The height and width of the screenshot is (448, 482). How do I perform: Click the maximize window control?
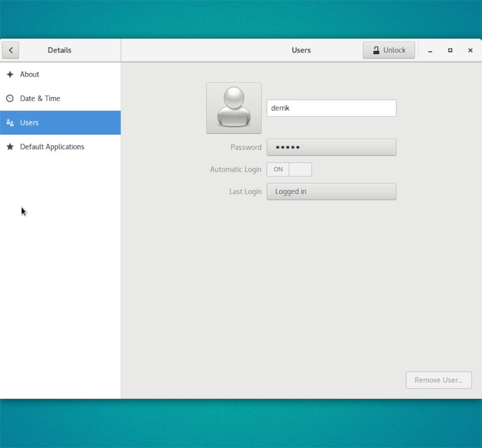(450, 50)
